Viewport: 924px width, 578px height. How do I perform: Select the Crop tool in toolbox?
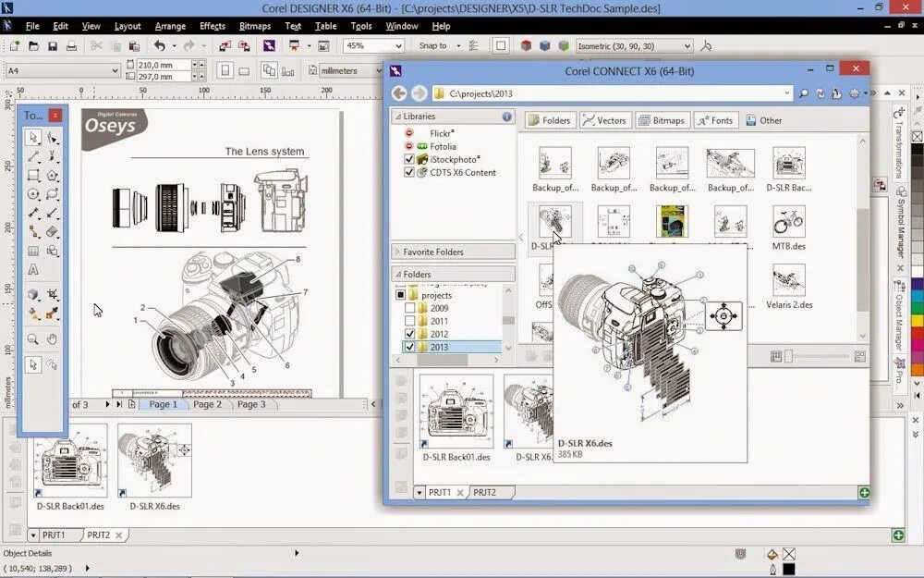point(53,294)
